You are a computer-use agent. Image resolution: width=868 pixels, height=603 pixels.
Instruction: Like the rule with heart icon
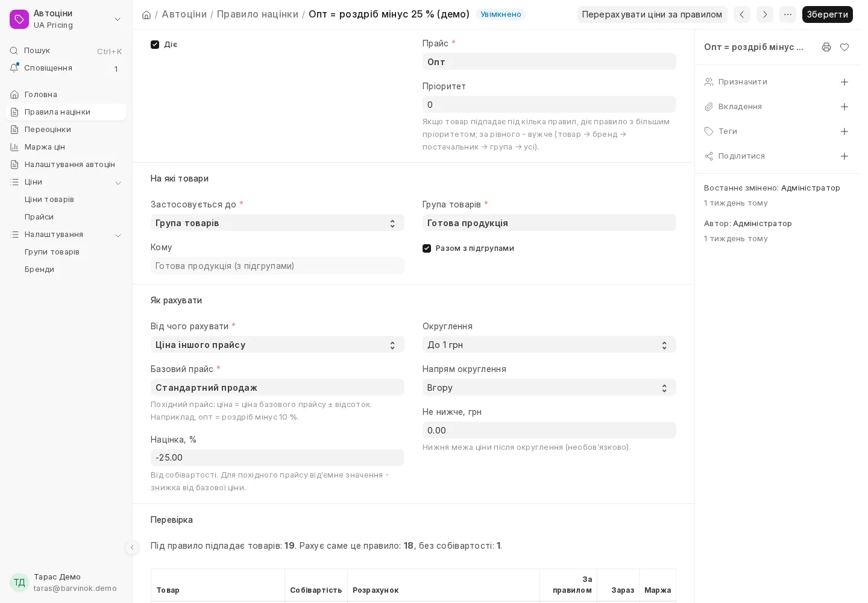click(844, 47)
